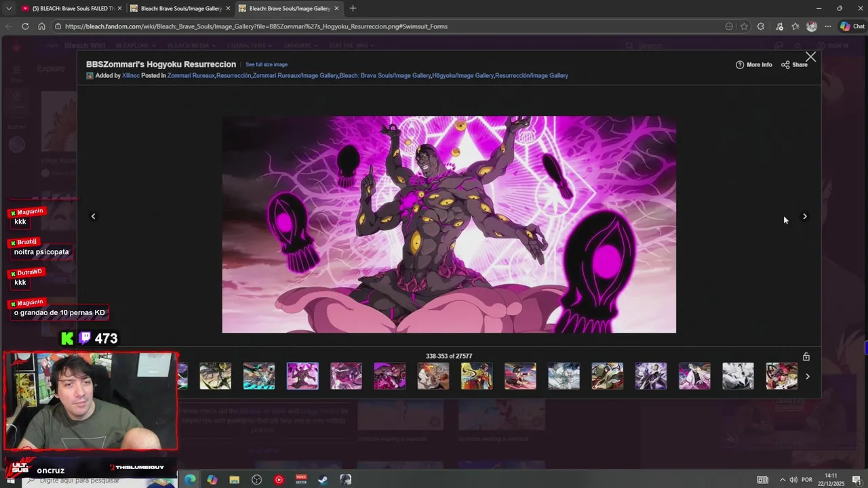Open the red YouTube Music taskbar icon

point(279,480)
